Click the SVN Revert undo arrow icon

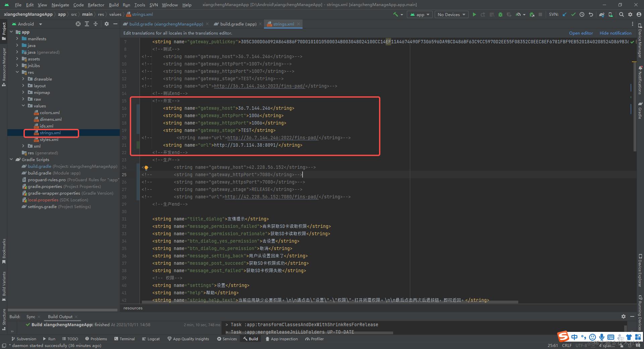[x=591, y=14]
